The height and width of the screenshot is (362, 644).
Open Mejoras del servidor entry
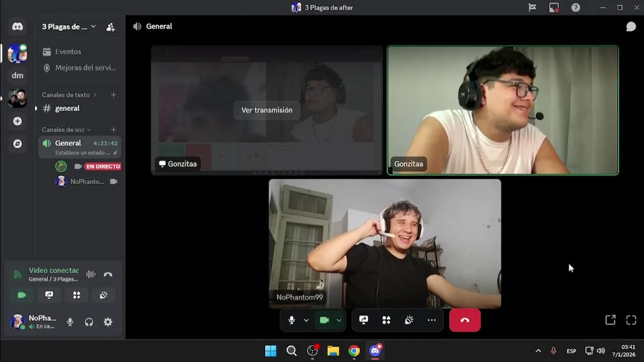click(79, 67)
